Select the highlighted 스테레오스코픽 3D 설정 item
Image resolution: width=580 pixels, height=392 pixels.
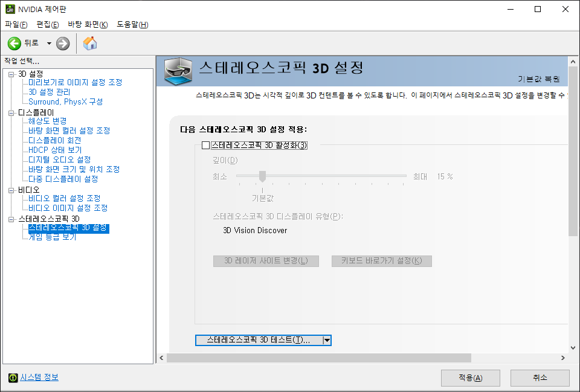coord(68,228)
